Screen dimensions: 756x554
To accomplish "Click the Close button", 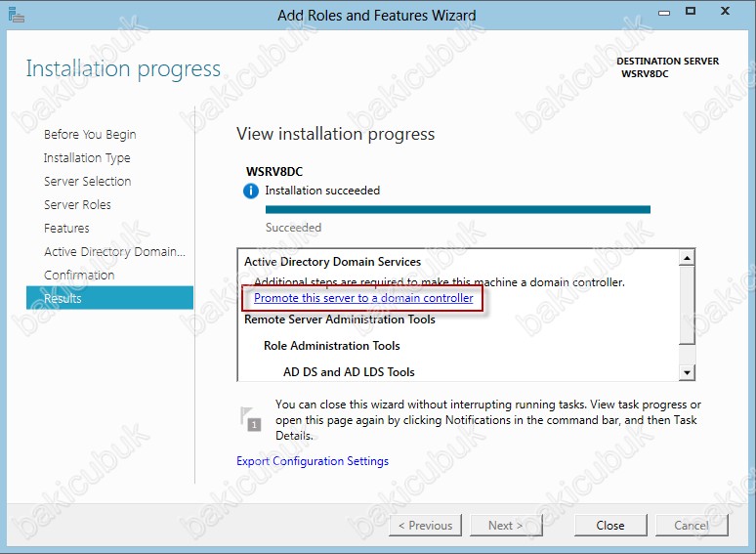I will [x=610, y=525].
